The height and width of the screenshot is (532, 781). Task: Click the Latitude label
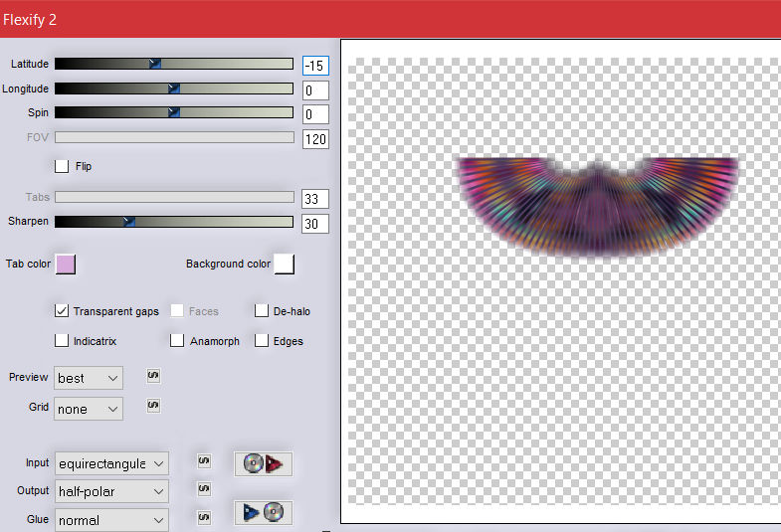click(x=30, y=64)
